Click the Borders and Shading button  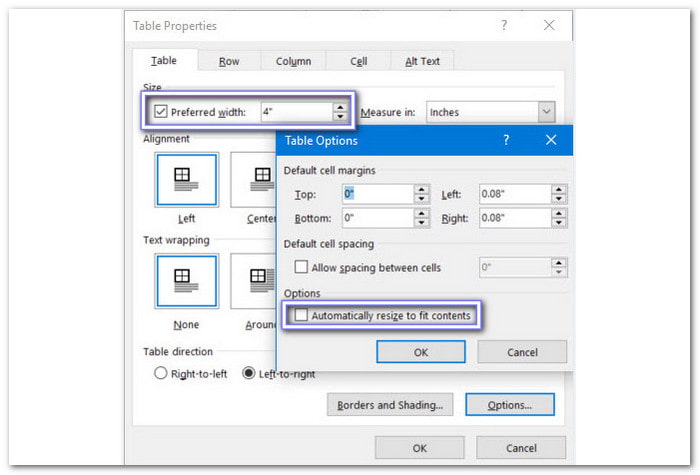[x=390, y=405]
